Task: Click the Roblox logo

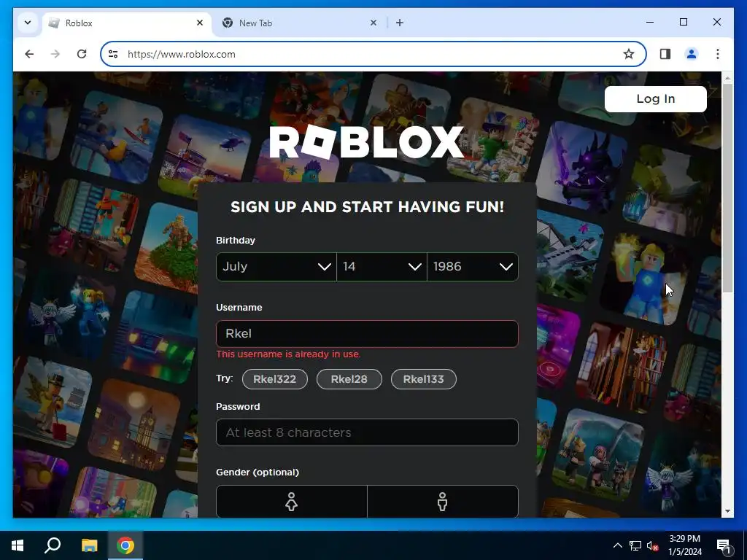Action: point(367,142)
